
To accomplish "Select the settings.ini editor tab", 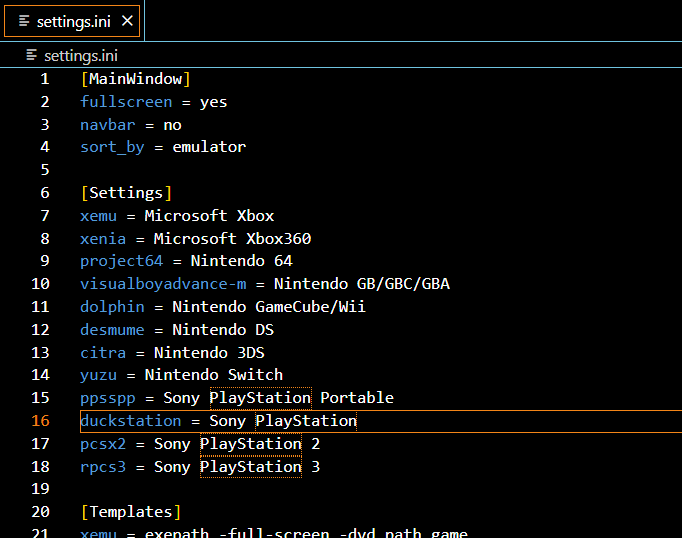I will [72, 21].
